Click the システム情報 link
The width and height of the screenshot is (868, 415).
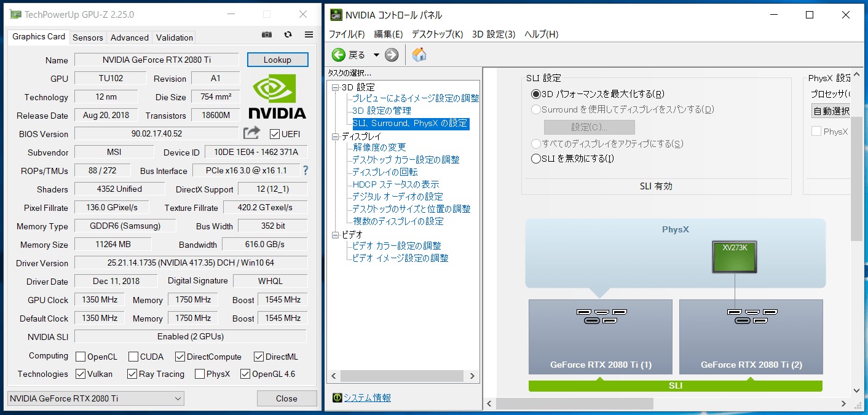pyautogui.click(x=367, y=398)
